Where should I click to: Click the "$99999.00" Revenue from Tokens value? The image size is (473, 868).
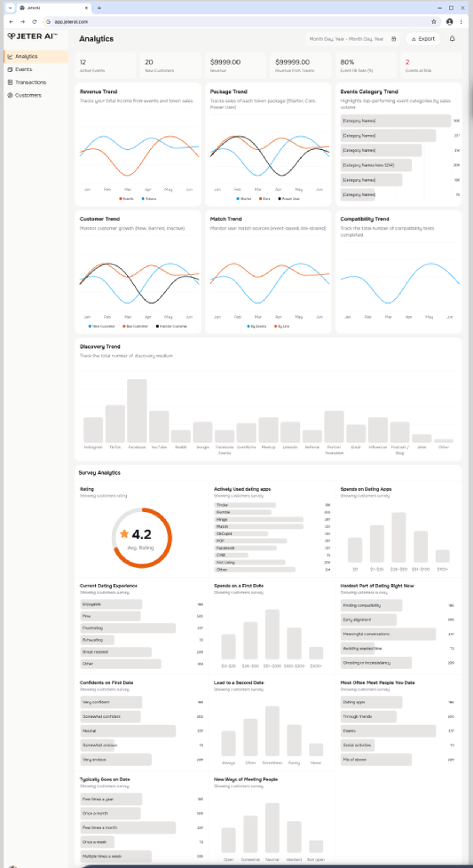[293, 62]
